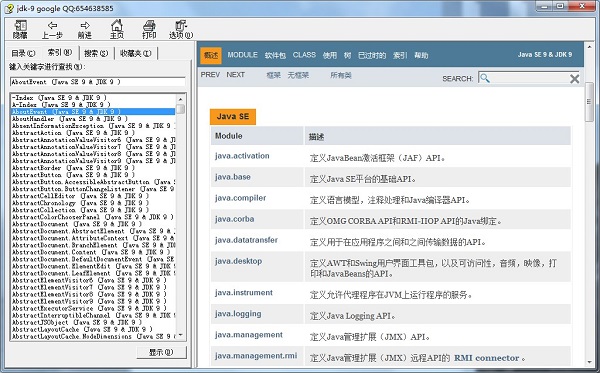Select 帮助 in the navigation bar
Screen dimensions: 600x373
(421, 55)
